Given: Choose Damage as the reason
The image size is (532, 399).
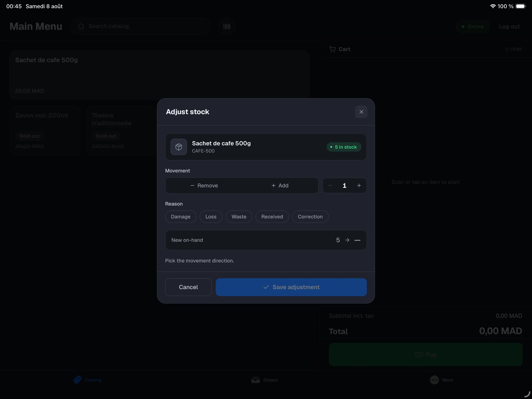Looking at the screenshot, I should click(181, 217).
